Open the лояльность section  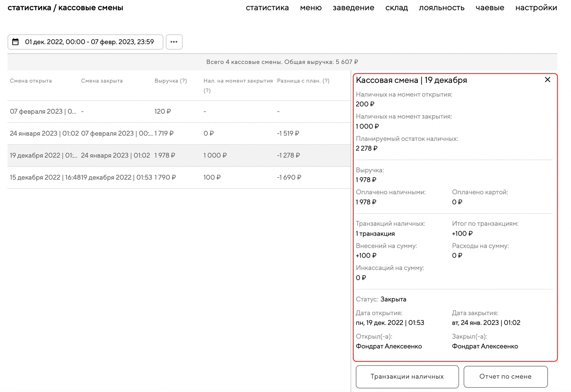[x=441, y=8]
